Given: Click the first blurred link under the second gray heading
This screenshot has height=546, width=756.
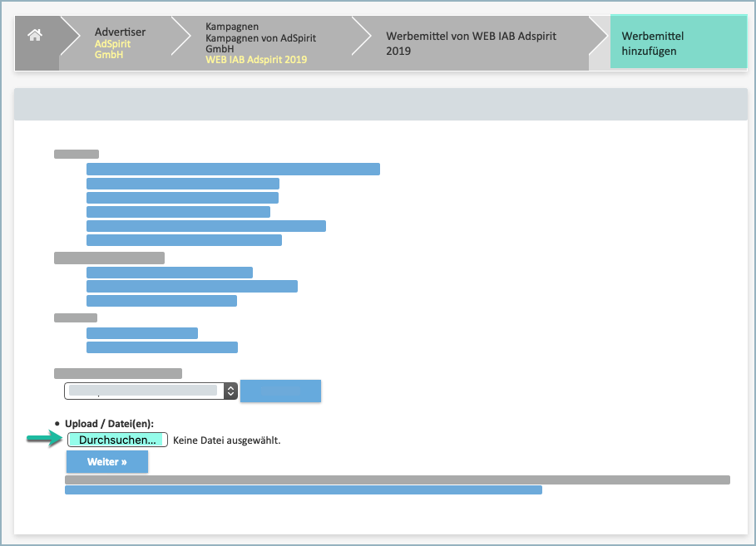Looking at the screenshot, I should 170,273.
